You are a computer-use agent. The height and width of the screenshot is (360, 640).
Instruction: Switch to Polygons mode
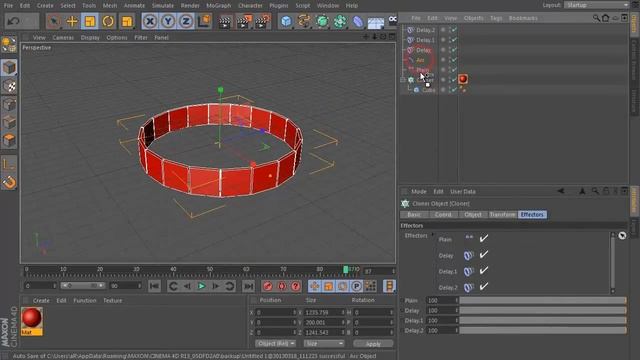(9, 140)
